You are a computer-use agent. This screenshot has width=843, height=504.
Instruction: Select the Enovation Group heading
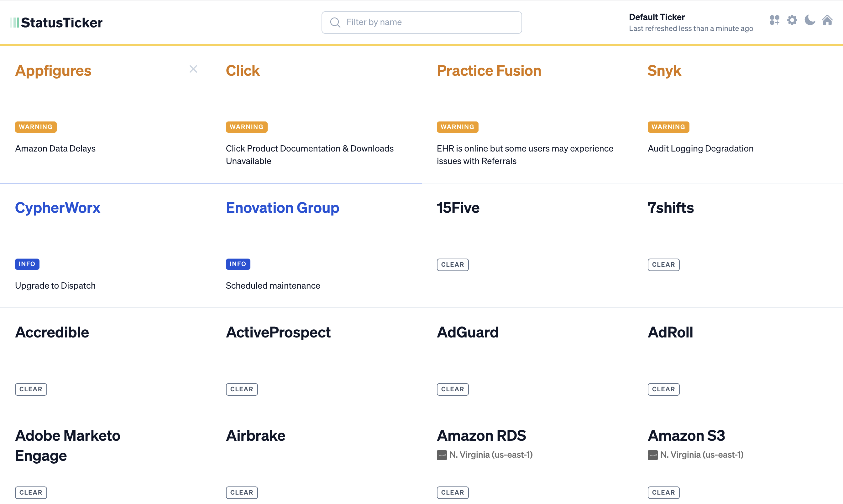pos(282,208)
